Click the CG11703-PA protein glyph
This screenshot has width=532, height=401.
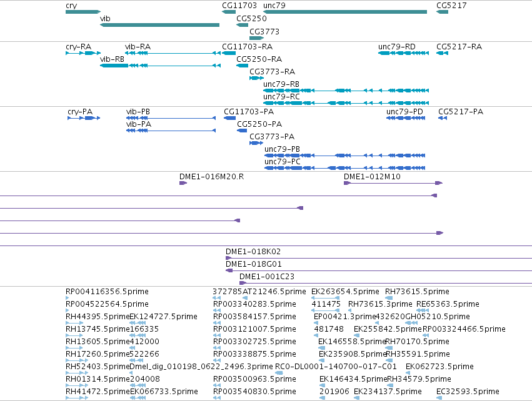tap(229, 118)
